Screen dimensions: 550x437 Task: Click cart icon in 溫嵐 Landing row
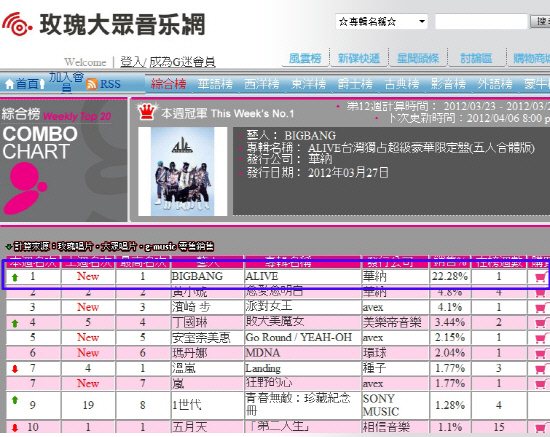click(x=541, y=369)
